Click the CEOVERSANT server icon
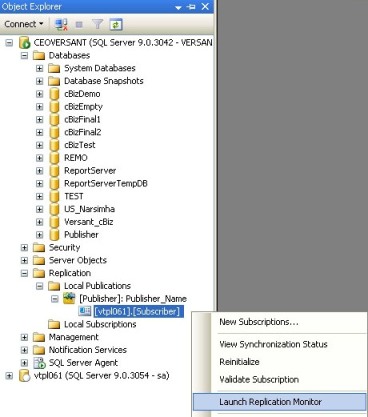The height and width of the screenshot is (417, 368). point(24,43)
